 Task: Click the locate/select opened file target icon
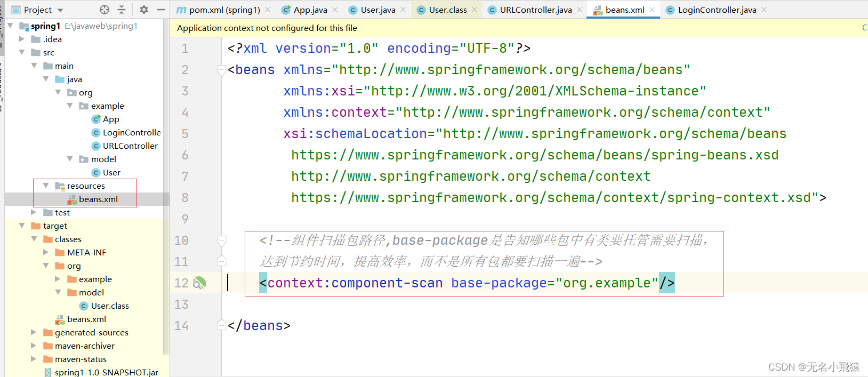point(105,10)
